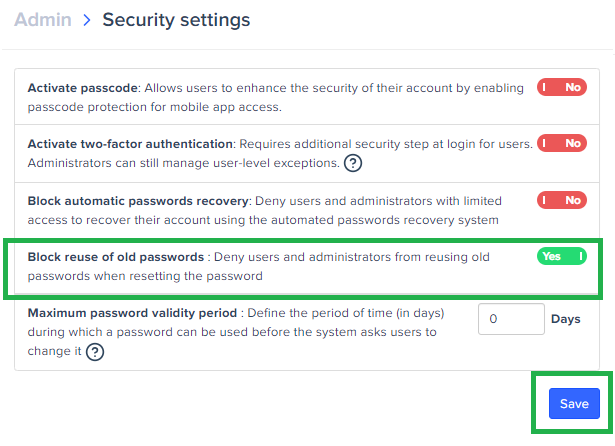Image resolution: width=615 pixels, height=446 pixels.
Task: Click the breadcrumb chevron separator after Admin
Action: tap(86, 20)
